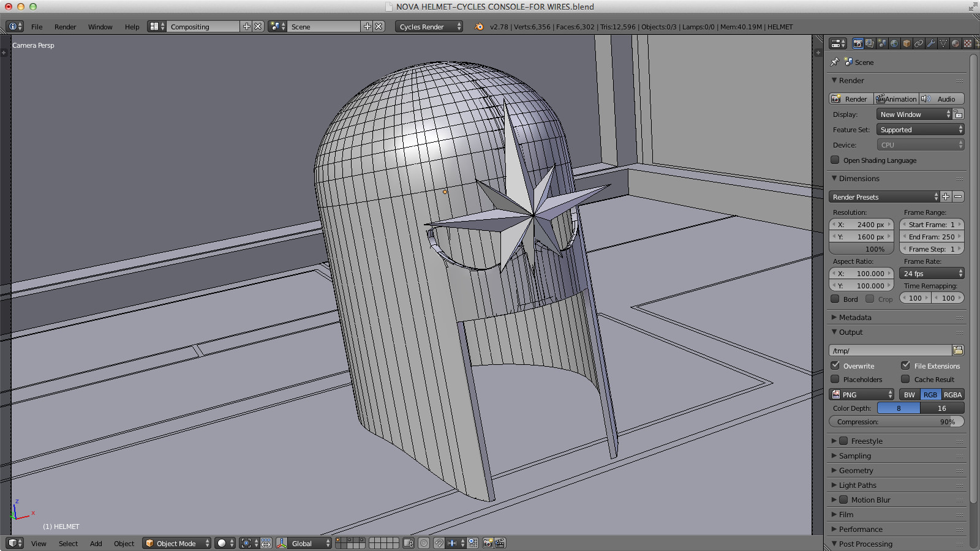Open the Scene properties tab icon
This screenshot has height=551, width=980.
882,43
